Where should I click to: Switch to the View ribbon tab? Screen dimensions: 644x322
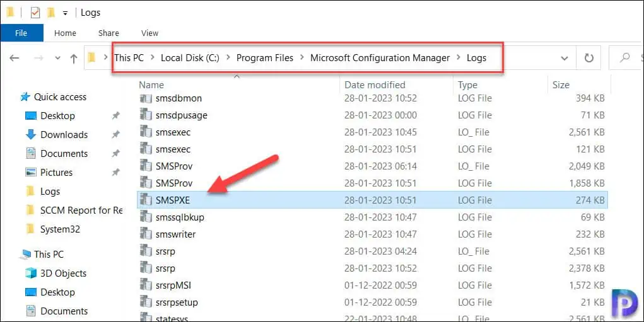pyautogui.click(x=149, y=33)
